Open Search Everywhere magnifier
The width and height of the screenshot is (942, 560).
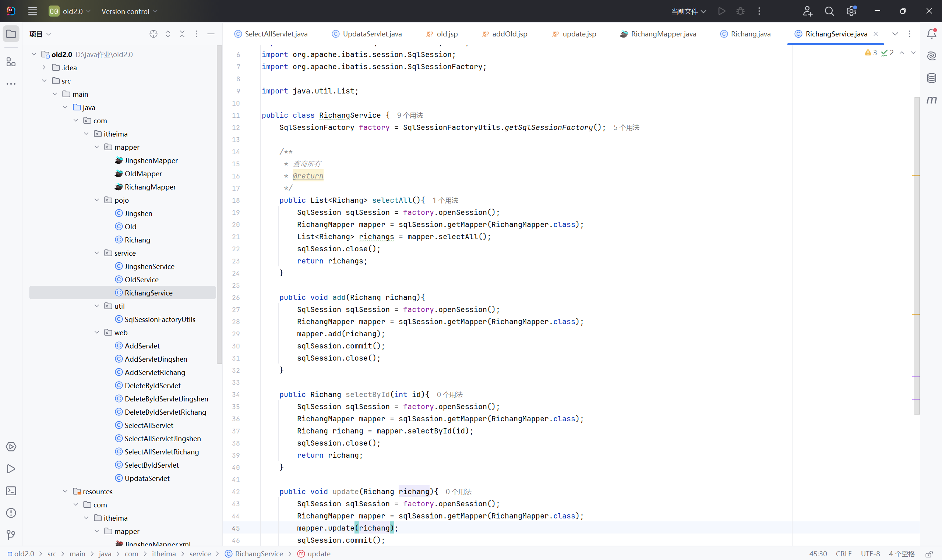coord(829,11)
